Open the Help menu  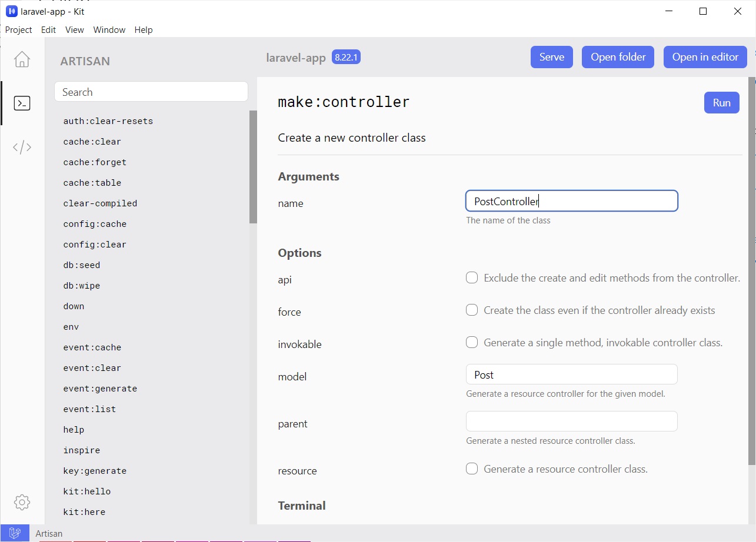(144, 29)
